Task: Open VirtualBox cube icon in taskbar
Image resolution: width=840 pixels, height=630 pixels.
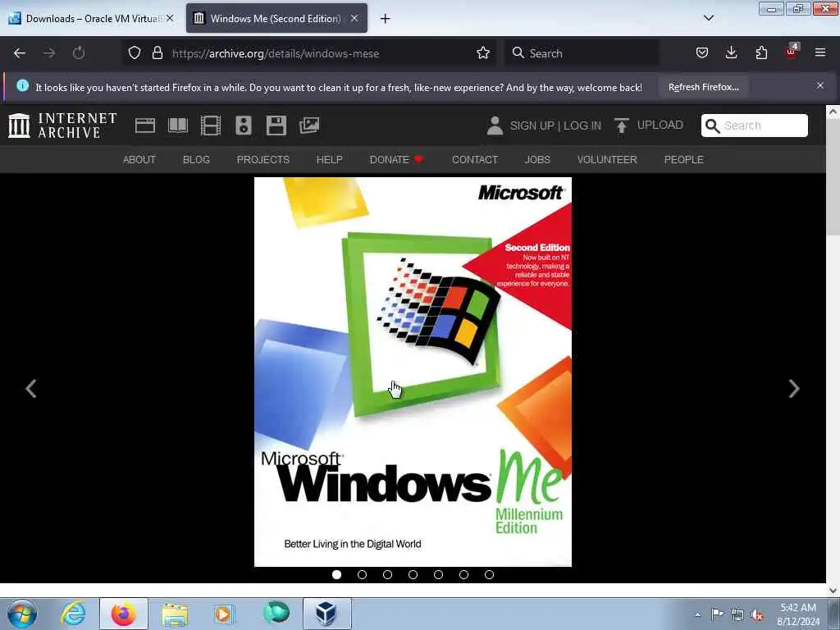Action: (326, 614)
